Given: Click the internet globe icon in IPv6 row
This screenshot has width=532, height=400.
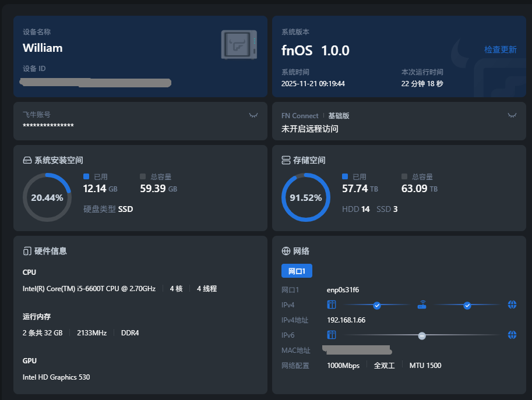Looking at the screenshot, I should click(512, 335).
